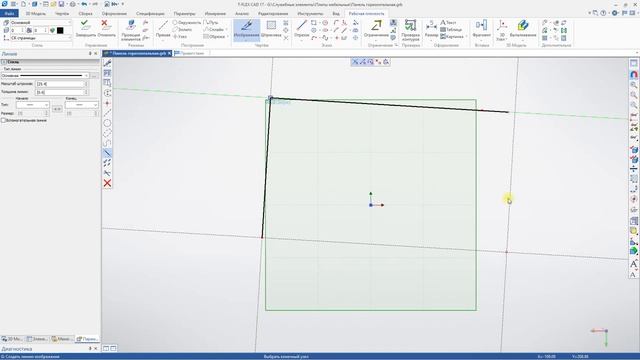Screen dimensions: 640x360
Task: Click the red X exit icon in side toolbar
Action: [x=107, y=183]
